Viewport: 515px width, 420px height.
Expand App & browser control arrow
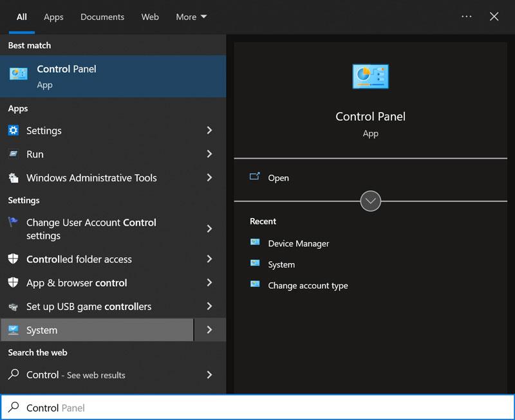point(210,282)
